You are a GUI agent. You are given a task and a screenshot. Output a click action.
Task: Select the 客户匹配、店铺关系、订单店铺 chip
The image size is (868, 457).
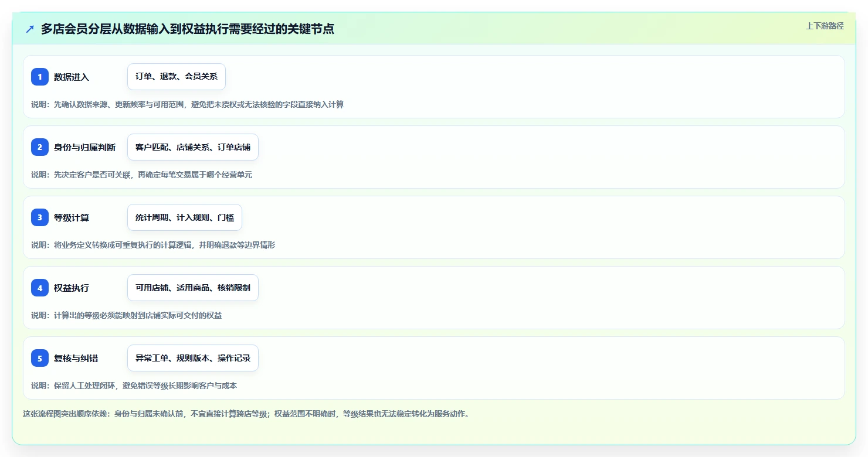(193, 147)
